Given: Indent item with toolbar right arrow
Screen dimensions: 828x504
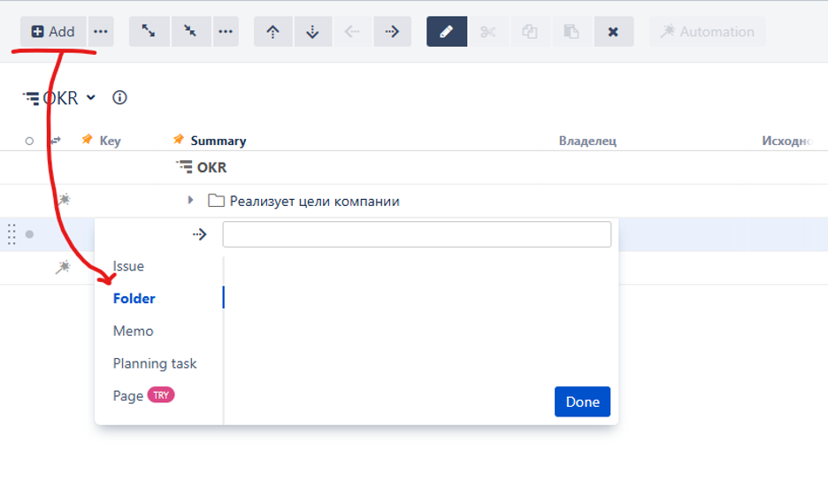Looking at the screenshot, I should click(393, 32).
